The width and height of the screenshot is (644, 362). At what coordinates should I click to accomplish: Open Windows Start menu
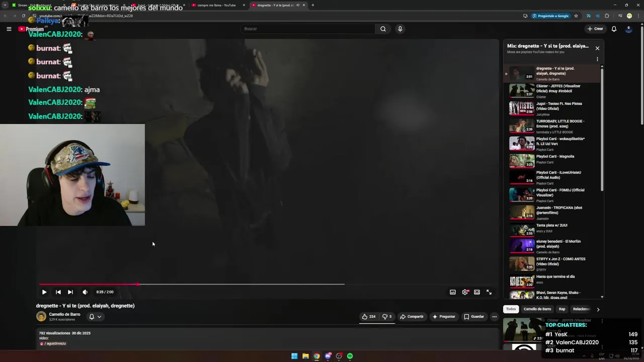(x=294, y=356)
